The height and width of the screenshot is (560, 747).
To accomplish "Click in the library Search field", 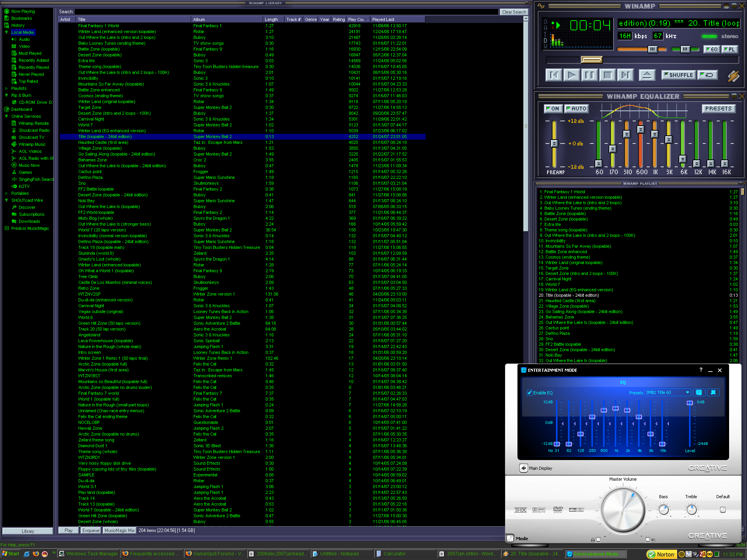I will (286, 12).
